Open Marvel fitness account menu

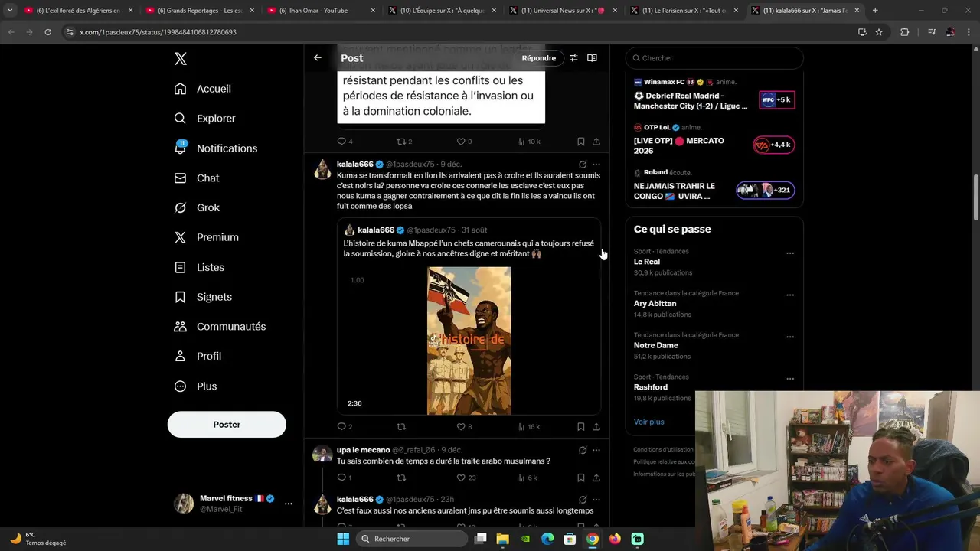coord(234,504)
